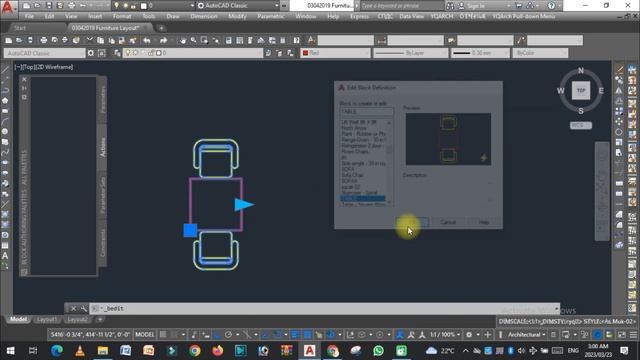
Task: Open the Autodesk App Store cart icon
Action: coord(519,6)
